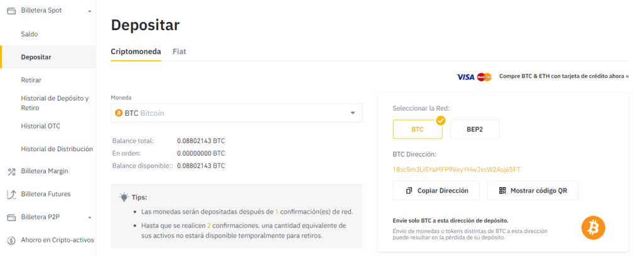Click the Mostrar código QR button
This screenshot has width=644, height=257.
pyautogui.click(x=533, y=190)
